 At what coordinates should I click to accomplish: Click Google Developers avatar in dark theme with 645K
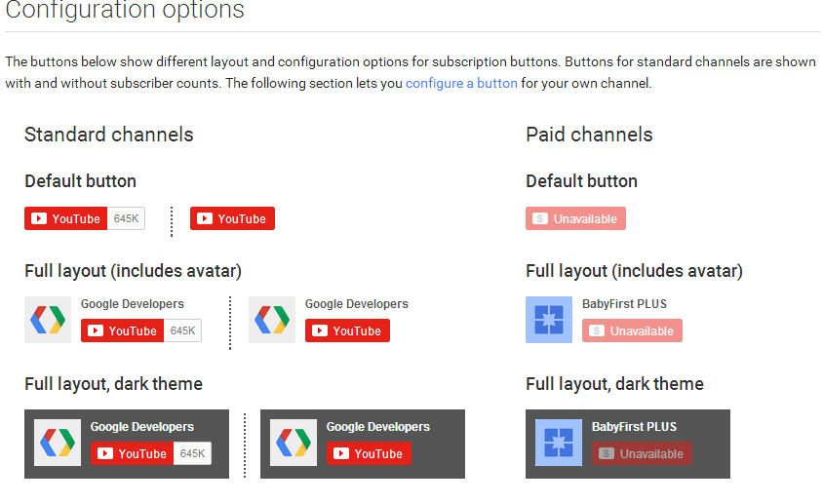[58, 443]
